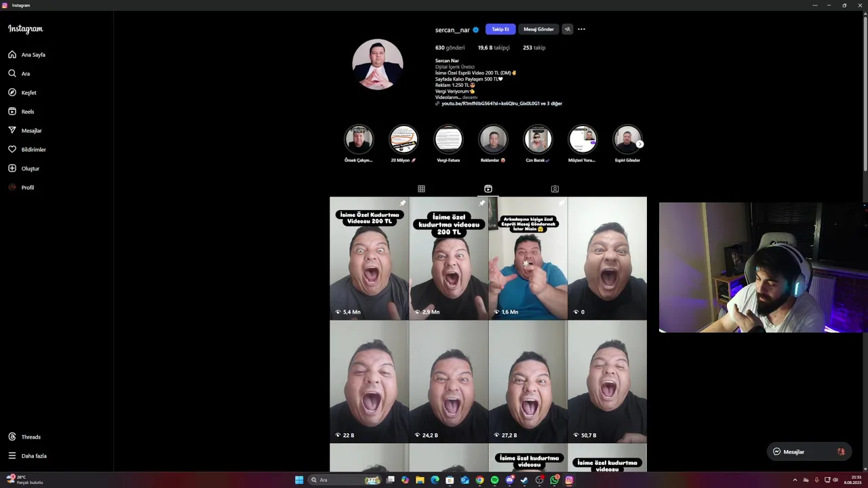Screen dimensions: 868x488
Task: Click the webcam overlay video
Action: pyautogui.click(x=763, y=267)
